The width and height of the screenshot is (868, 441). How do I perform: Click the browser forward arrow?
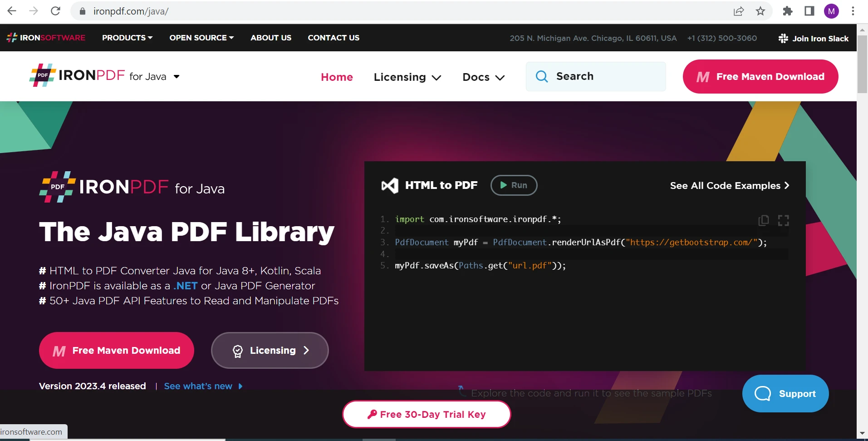tap(34, 11)
